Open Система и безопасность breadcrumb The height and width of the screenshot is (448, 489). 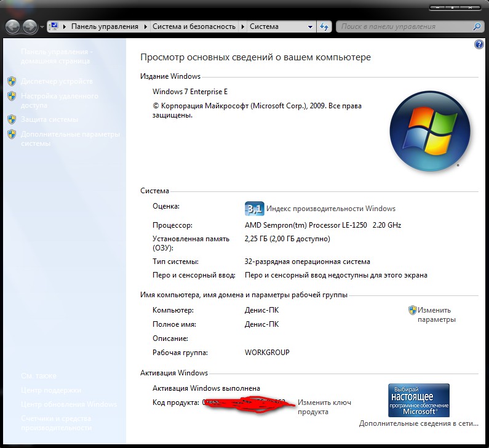[x=194, y=26]
